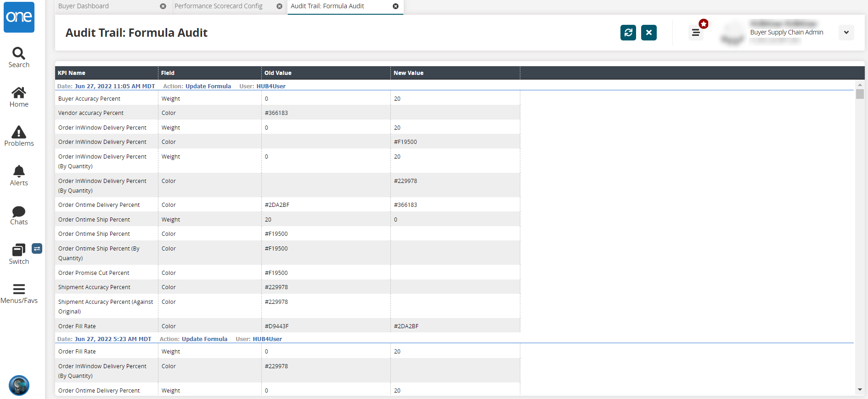Sort by Old Value column header
Viewport: 868px width, 399px height.
[326, 73]
